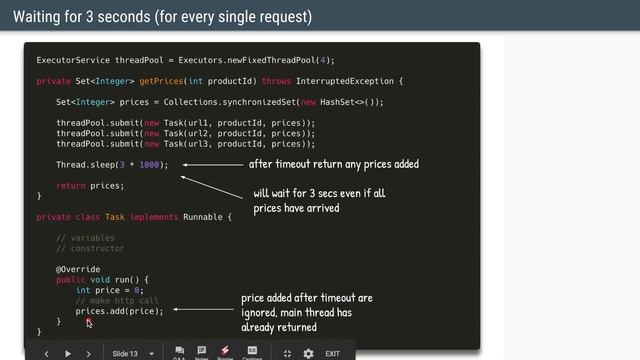Click the 'Thread.sleep(3 * 1000);' code line

(x=112, y=165)
